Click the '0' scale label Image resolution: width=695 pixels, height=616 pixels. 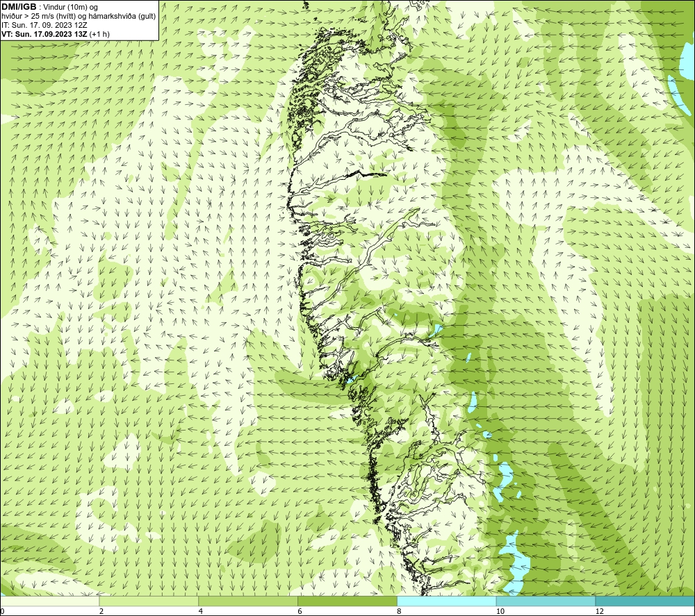click(2, 611)
